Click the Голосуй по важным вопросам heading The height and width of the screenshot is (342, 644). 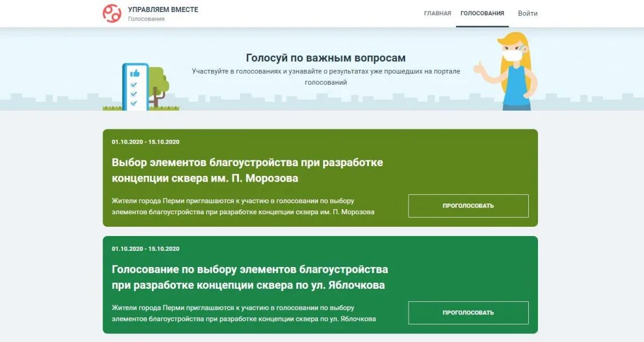pyautogui.click(x=325, y=57)
